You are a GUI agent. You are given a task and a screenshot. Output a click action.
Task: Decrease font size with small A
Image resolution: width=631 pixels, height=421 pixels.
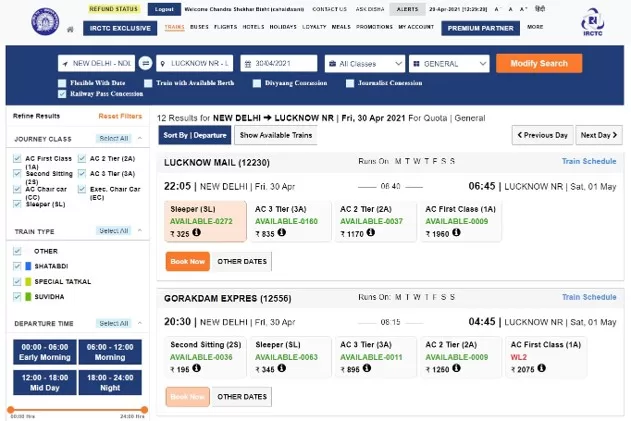(497, 9)
